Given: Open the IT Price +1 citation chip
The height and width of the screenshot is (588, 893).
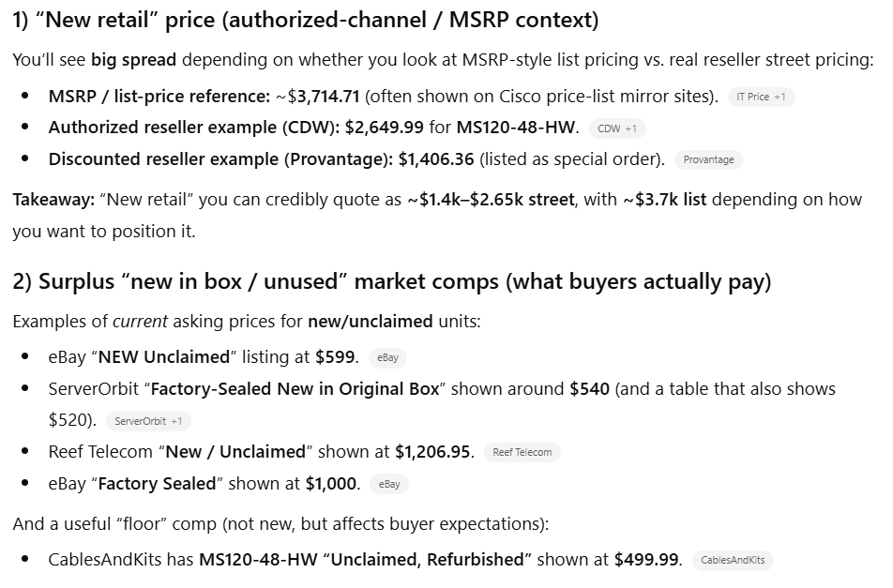Looking at the screenshot, I should pos(761,97).
